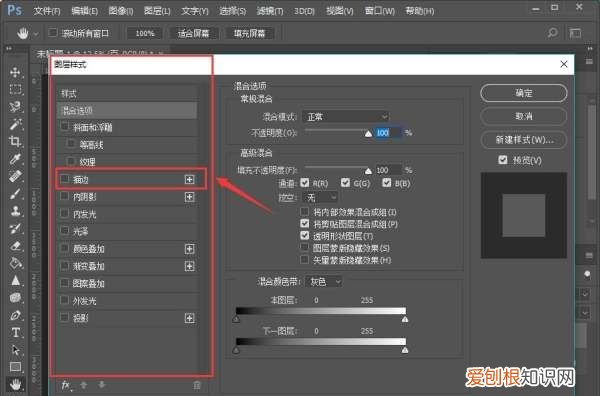
Task: Click the 100% zoom button
Action: pyautogui.click(x=145, y=33)
